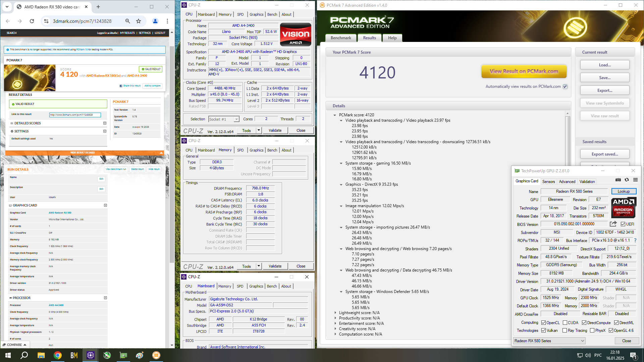Image resolution: width=644 pixels, height=362 pixels.
Task: Toggle the DirectCompute checkbox
Action: [584, 323]
